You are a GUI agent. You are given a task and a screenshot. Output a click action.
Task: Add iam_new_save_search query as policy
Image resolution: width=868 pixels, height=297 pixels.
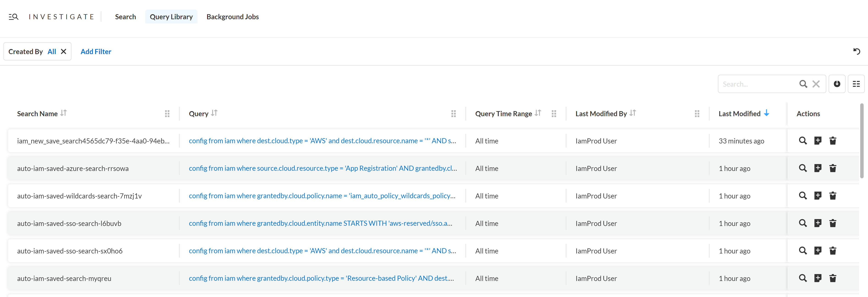click(818, 140)
